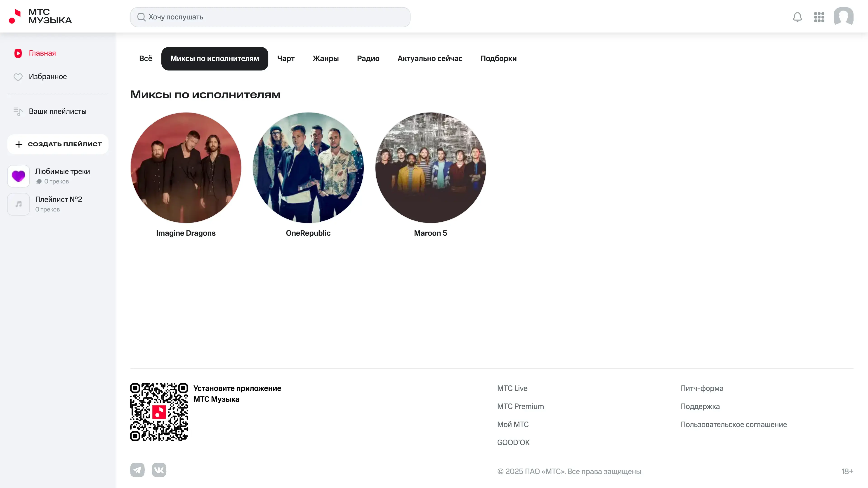Switch to Актуально сейчас tab

coord(430,59)
